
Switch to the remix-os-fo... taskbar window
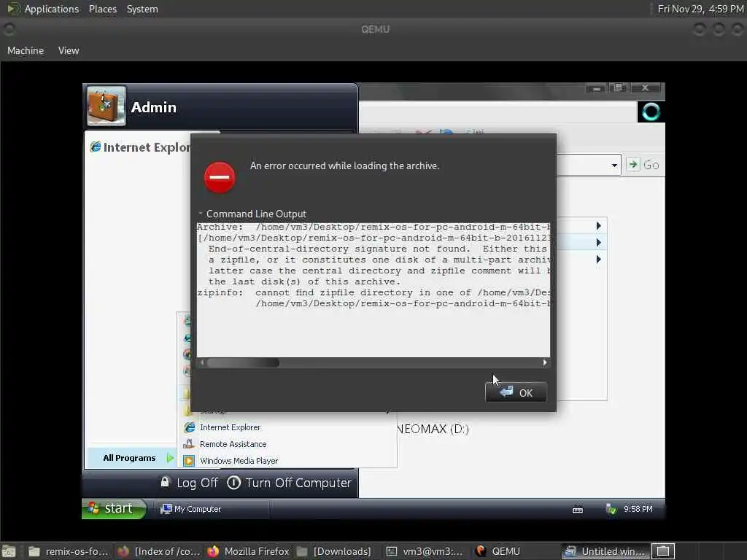pyautogui.click(x=69, y=551)
